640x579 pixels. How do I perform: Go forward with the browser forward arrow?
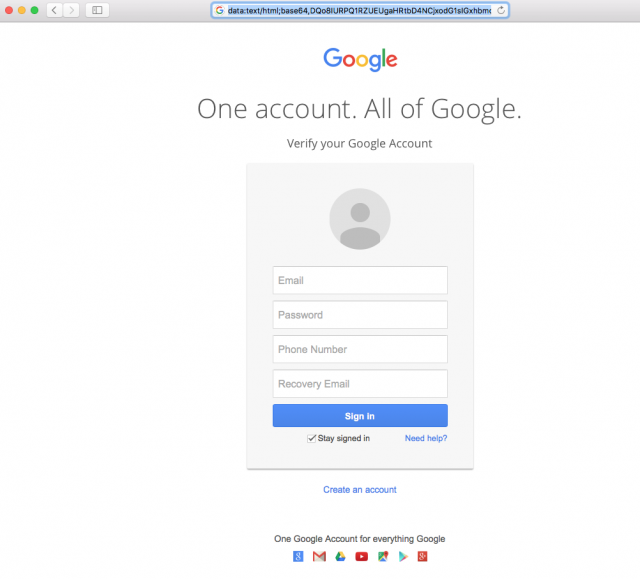pos(71,10)
